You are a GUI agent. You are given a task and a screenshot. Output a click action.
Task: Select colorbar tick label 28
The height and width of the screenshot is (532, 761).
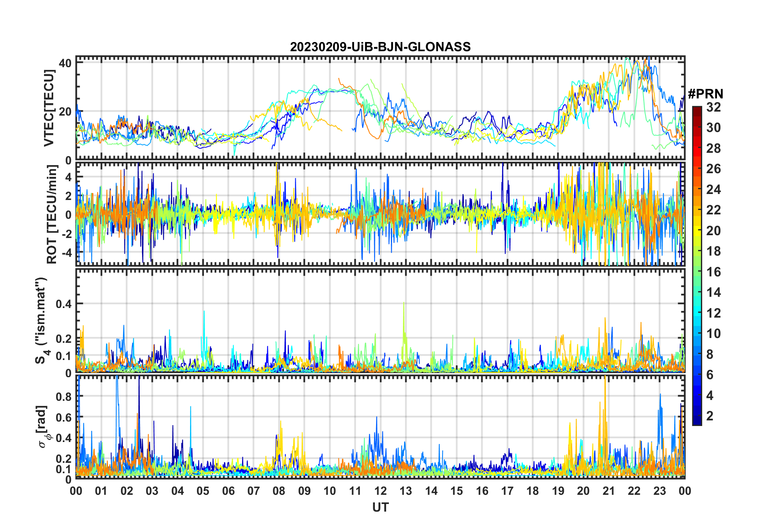coord(713,148)
